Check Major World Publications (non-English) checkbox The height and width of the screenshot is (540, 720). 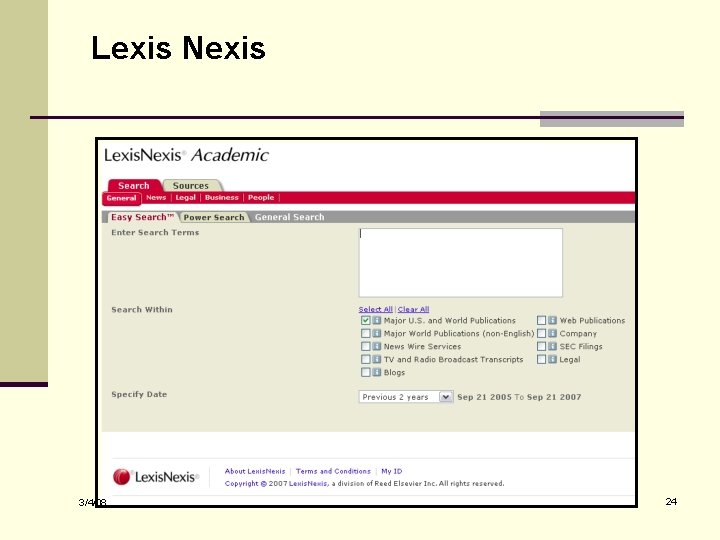coord(366,333)
